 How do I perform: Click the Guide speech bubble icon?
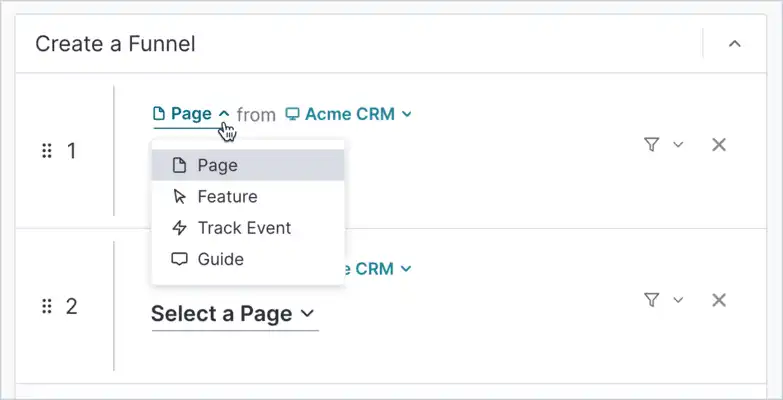coord(179,259)
